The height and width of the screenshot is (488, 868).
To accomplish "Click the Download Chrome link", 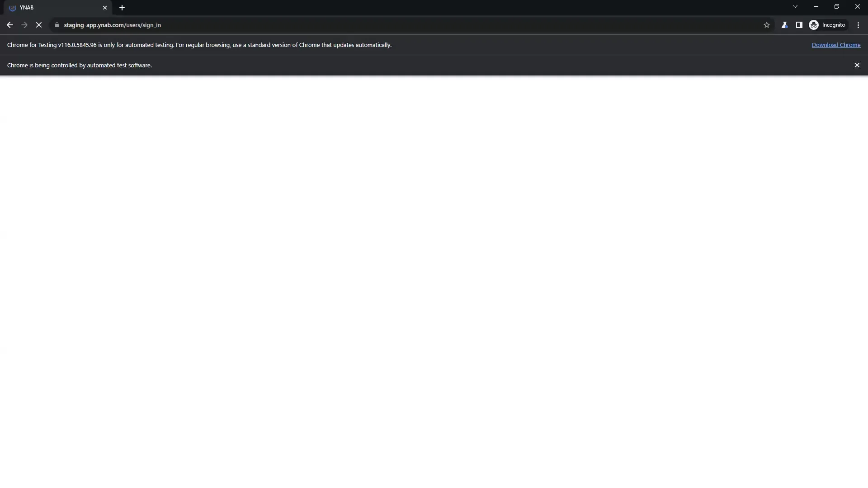I will tap(835, 45).
